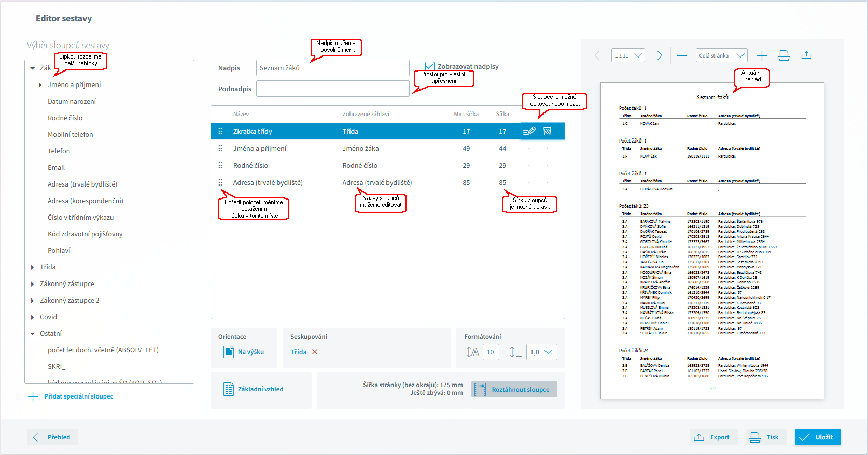
Task: Click the edit pencil icon in Zkratka třídy row
Action: tap(529, 131)
